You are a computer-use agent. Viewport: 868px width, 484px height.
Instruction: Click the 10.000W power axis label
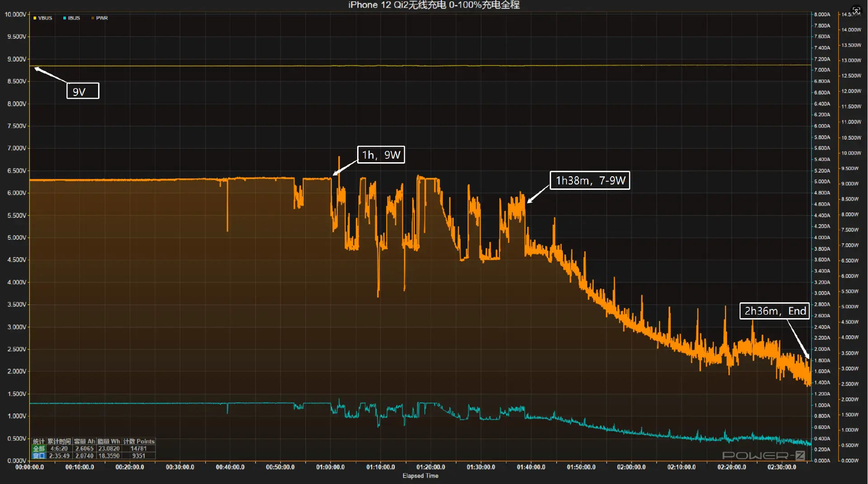click(x=851, y=153)
